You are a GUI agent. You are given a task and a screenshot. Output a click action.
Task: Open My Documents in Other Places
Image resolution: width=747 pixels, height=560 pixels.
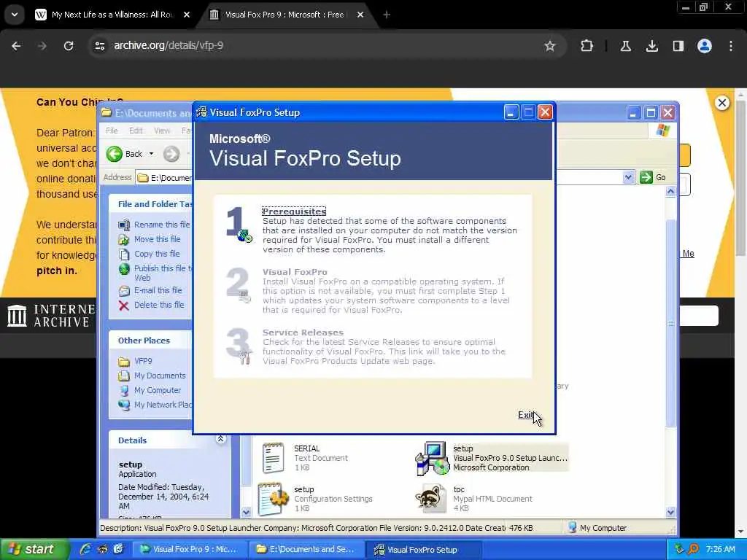click(160, 376)
